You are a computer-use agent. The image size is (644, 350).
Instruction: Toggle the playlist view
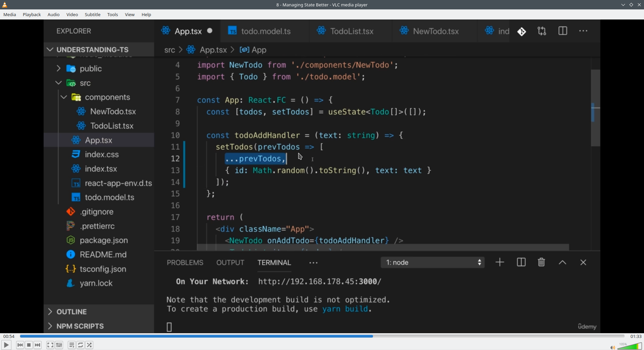pos(71,345)
